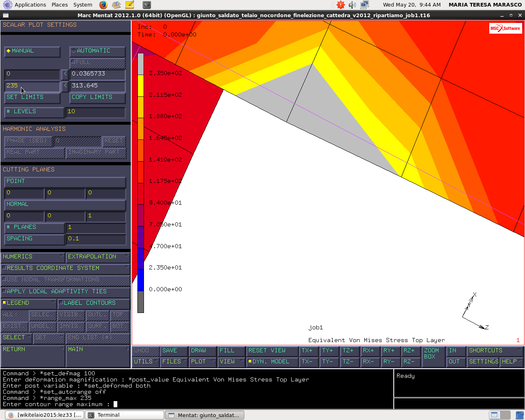The image size is (525, 420).
Task: Open the text editor notepad launcher icon
Action: point(130,5)
